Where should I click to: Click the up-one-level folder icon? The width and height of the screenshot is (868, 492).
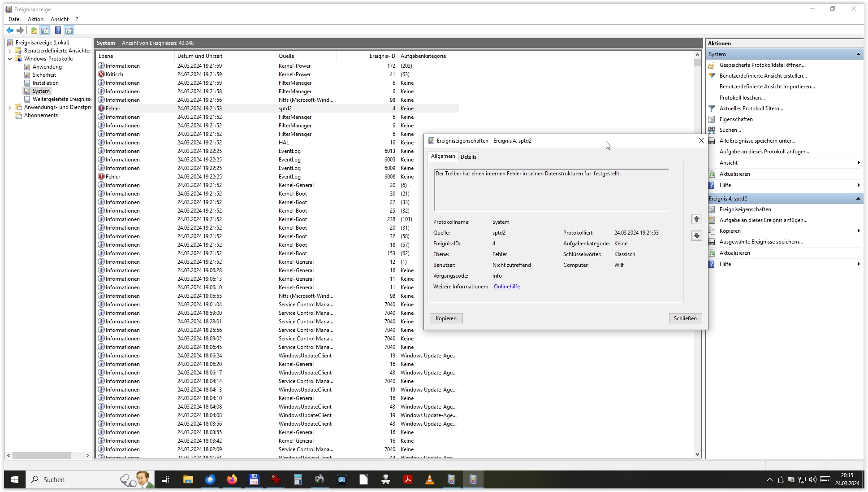click(x=34, y=30)
